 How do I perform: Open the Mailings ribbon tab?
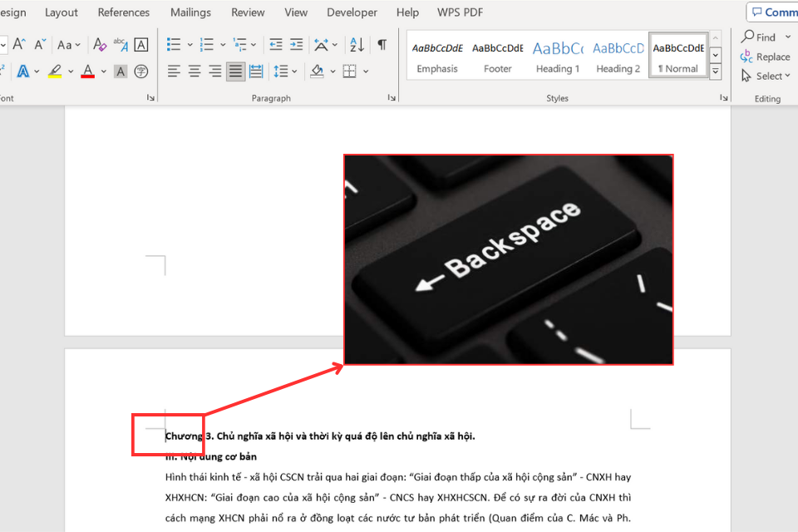coord(190,12)
